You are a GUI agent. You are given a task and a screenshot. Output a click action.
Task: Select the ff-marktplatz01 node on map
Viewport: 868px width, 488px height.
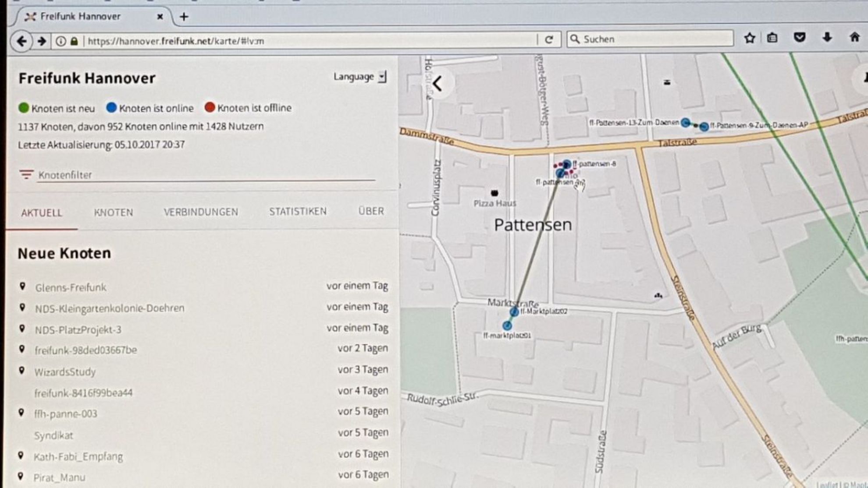[507, 325]
